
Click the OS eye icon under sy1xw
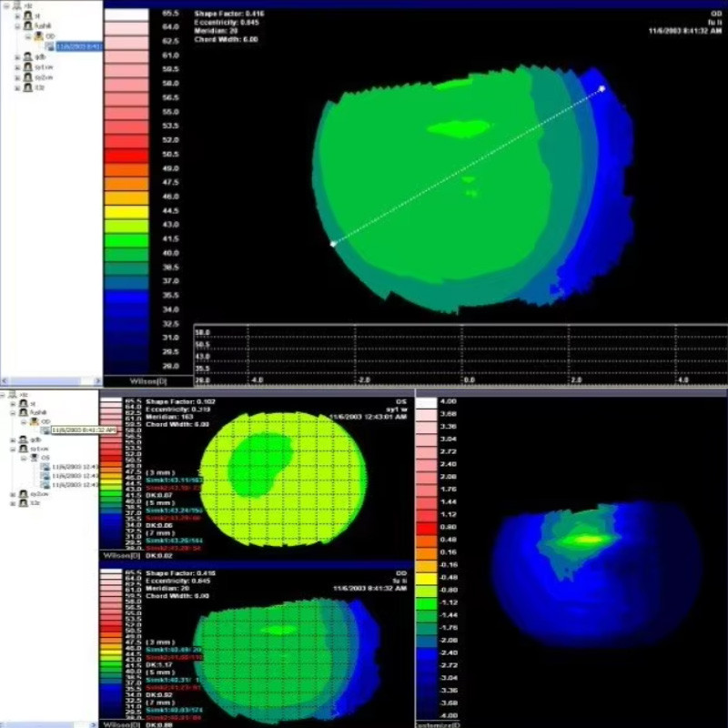(34, 458)
